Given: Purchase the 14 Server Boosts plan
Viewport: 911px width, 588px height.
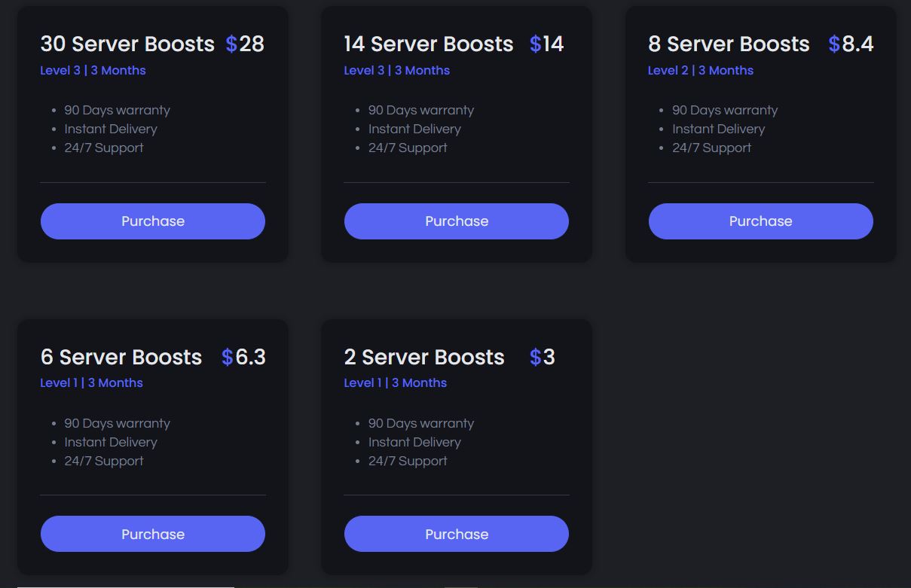Looking at the screenshot, I should click(456, 221).
